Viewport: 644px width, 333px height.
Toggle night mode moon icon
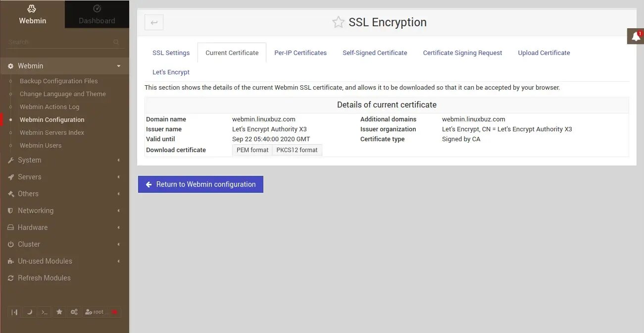pos(29,312)
